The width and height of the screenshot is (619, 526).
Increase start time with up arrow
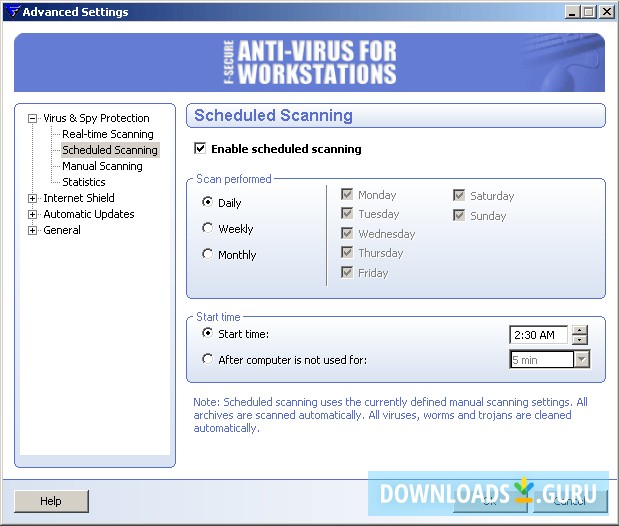pyautogui.click(x=580, y=330)
